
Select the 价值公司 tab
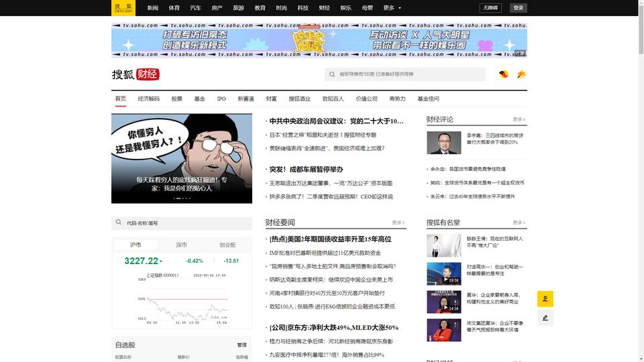click(x=366, y=99)
